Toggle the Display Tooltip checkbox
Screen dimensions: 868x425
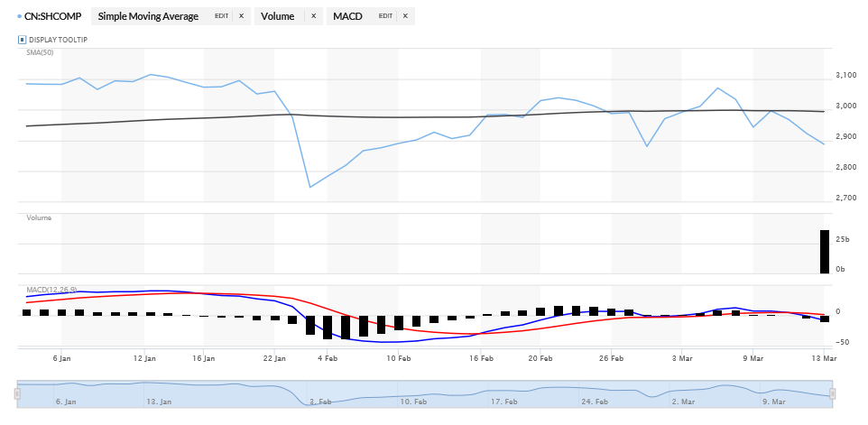coord(22,40)
